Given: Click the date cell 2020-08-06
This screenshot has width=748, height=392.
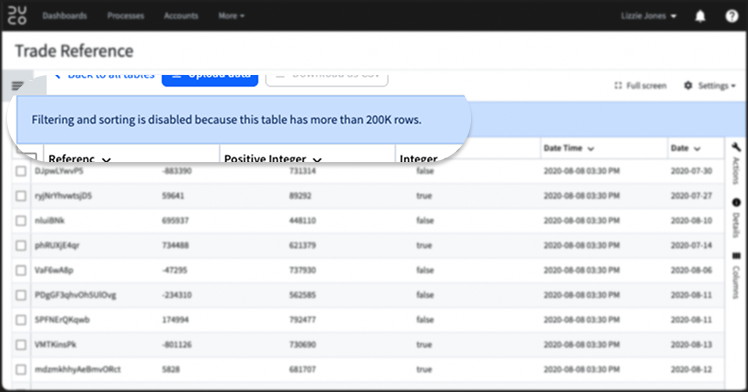Looking at the screenshot, I should 691,270.
